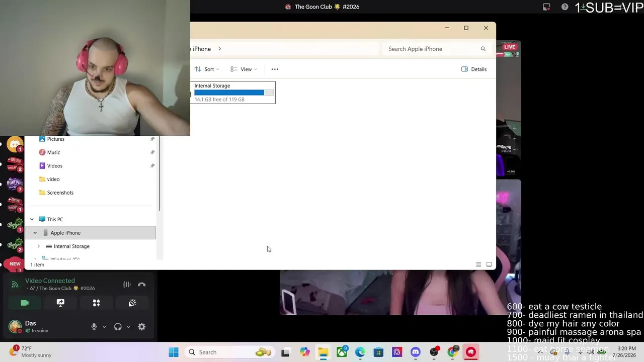The image size is (644, 362).
Task: Open Google Chrome from taskbar
Action: (452, 352)
